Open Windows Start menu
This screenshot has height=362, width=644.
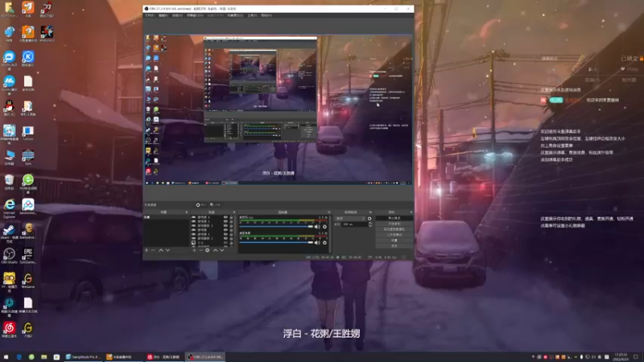6,357
